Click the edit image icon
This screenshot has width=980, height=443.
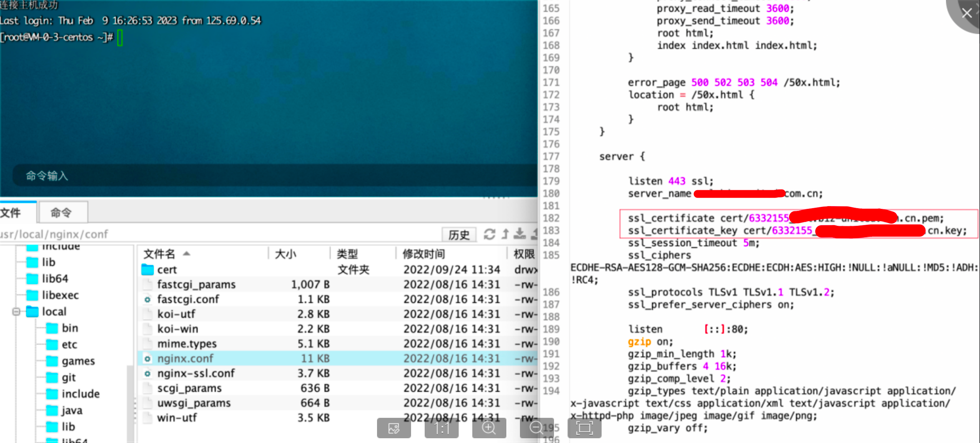[x=394, y=428]
